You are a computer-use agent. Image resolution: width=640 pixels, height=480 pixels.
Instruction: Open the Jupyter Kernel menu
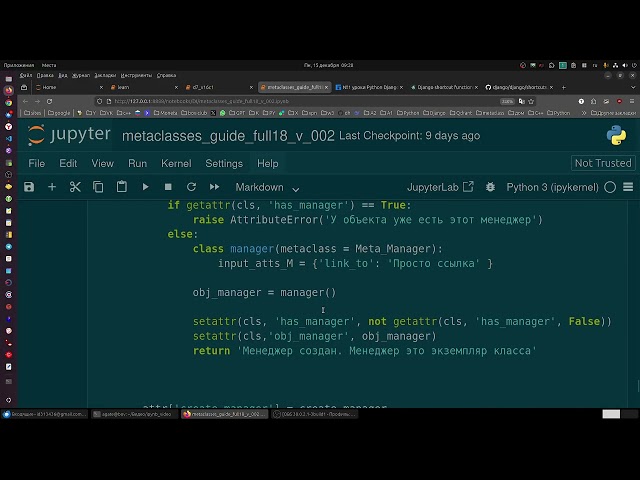coord(176,163)
